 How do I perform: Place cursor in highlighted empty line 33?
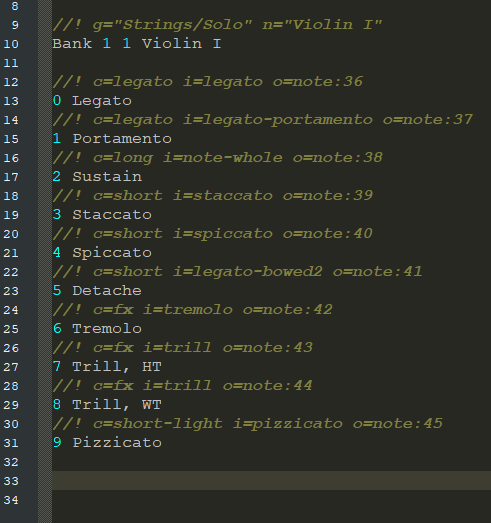pos(271,481)
